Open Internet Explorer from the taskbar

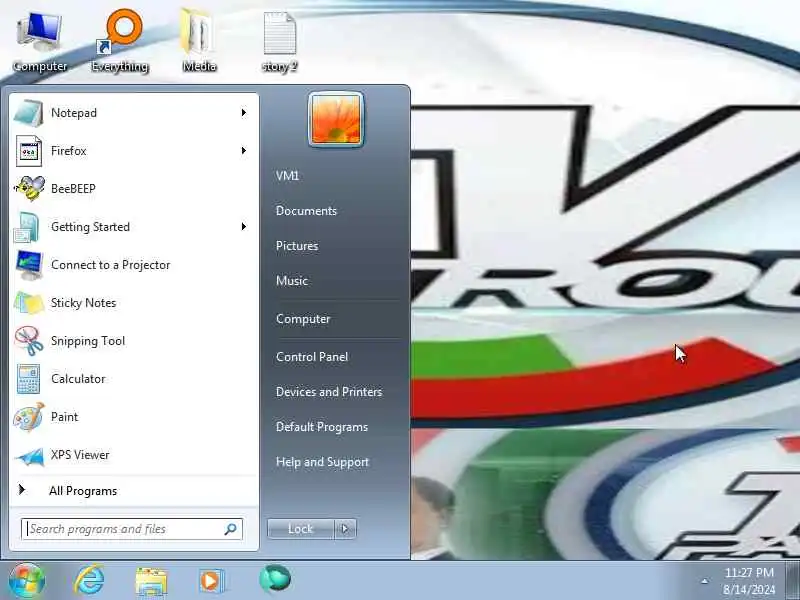click(89, 580)
